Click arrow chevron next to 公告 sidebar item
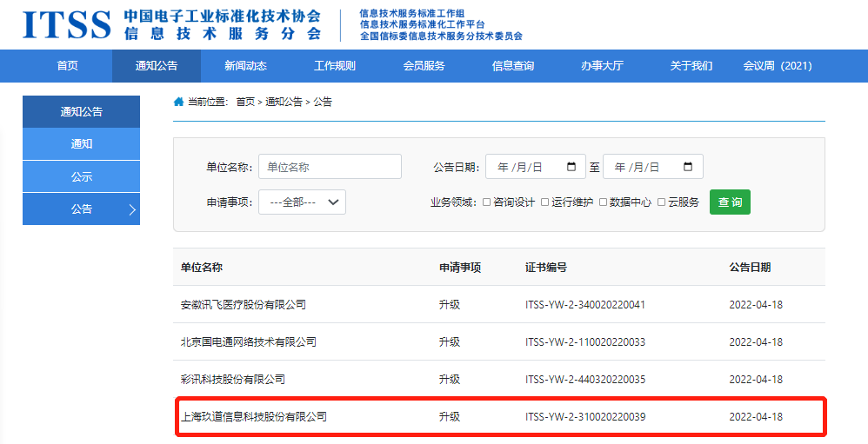 (x=132, y=209)
